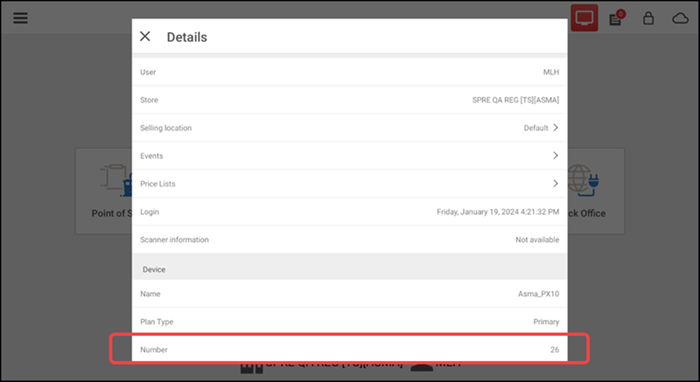700x382 pixels.
Task: Open the notifications list icon
Action: tap(617, 18)
